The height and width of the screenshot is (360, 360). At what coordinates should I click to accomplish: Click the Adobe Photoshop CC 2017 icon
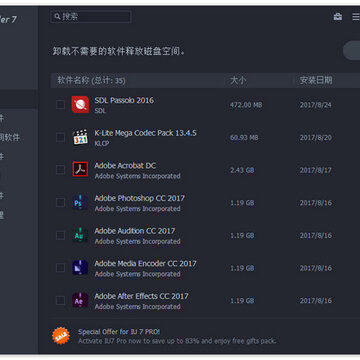click(x=80, y=202)
